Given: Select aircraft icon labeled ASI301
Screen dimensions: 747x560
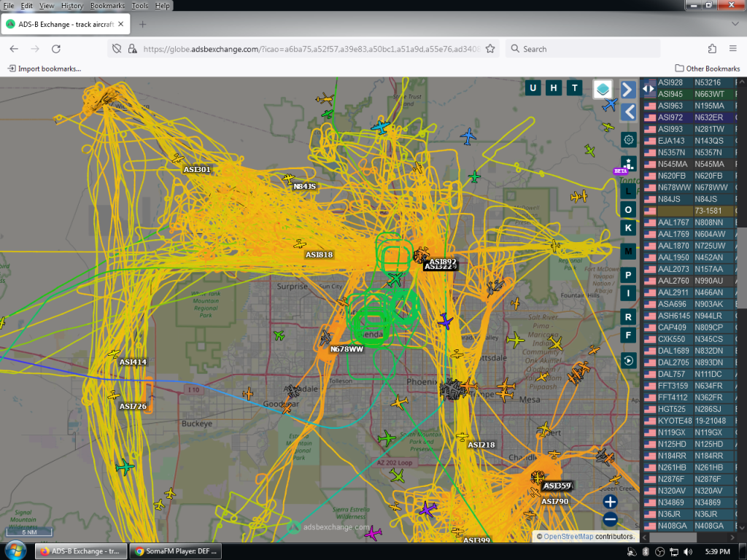Looking at the screenshot, I should tap(178, 158).
